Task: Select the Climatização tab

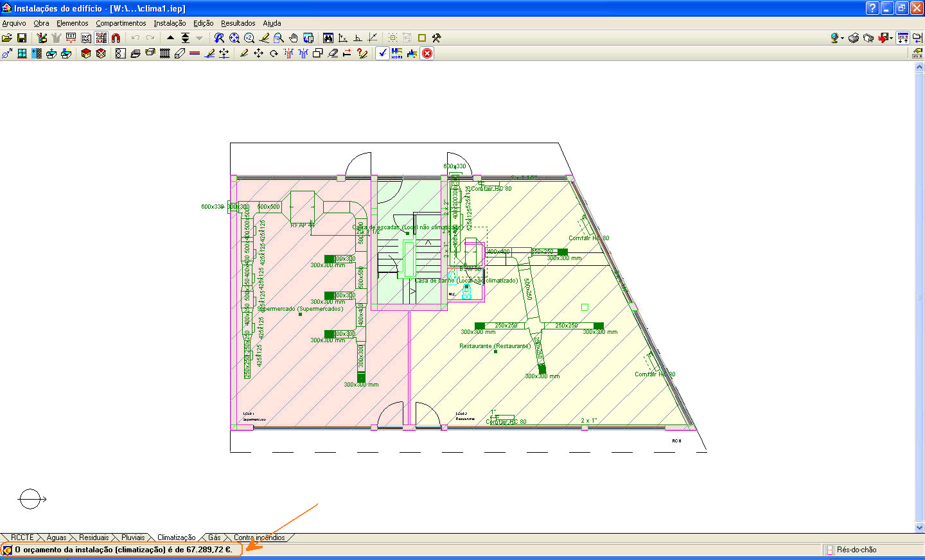Action: coord(177,538)
